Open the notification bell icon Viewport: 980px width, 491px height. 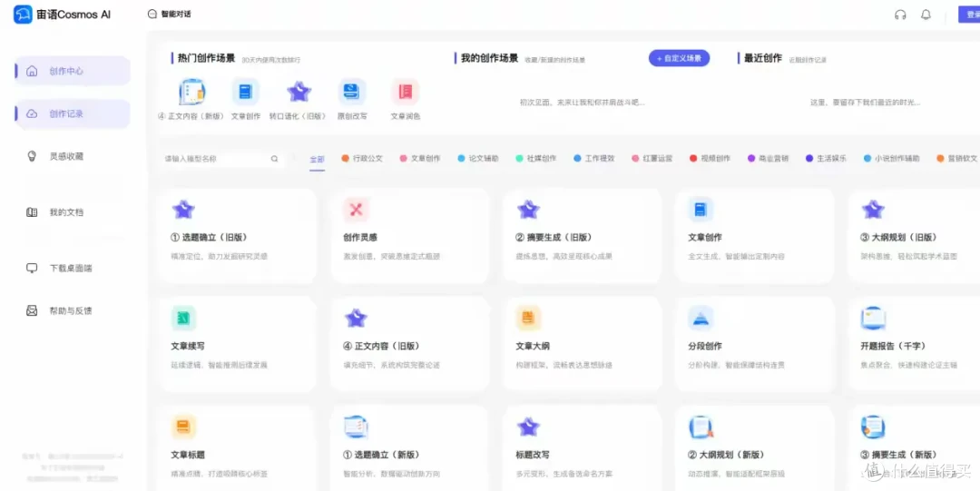926,15
